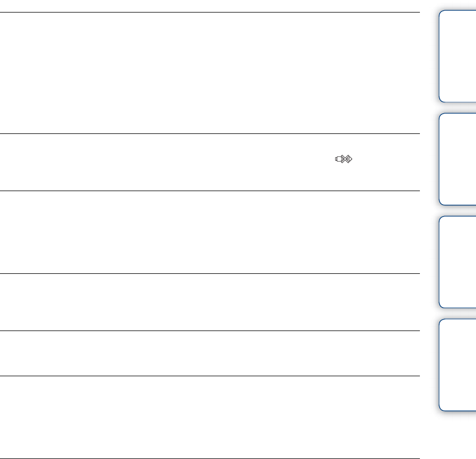This screenshot has height=459, width=476.
Task: Click the divider line directly below the cable icon row
Action: [x=210, y=191]
